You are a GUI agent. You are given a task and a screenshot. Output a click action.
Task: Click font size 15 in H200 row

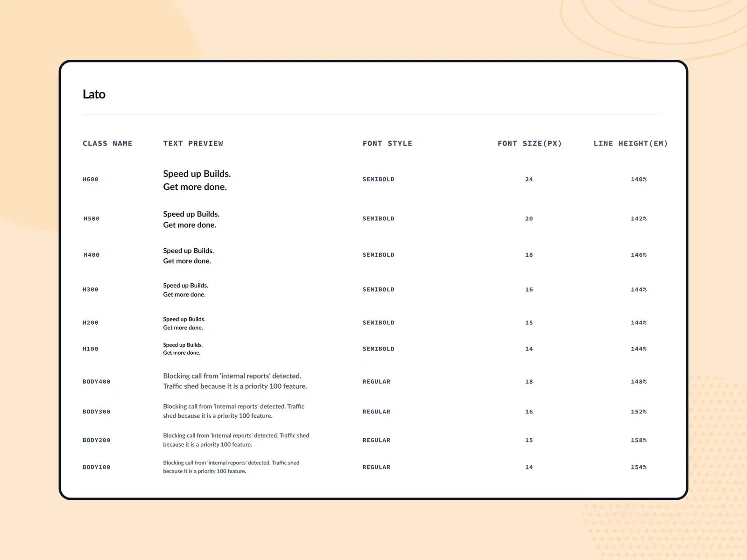529,322
